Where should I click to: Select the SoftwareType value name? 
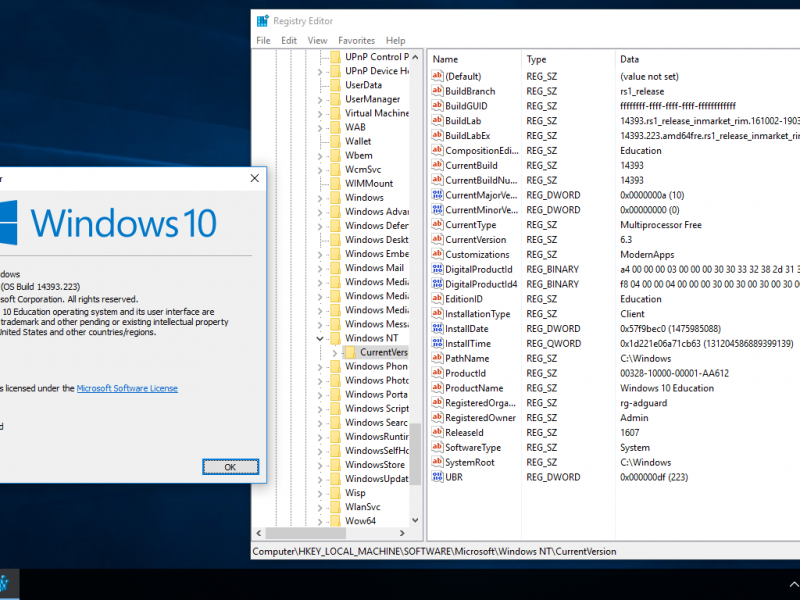pos(473,447)
